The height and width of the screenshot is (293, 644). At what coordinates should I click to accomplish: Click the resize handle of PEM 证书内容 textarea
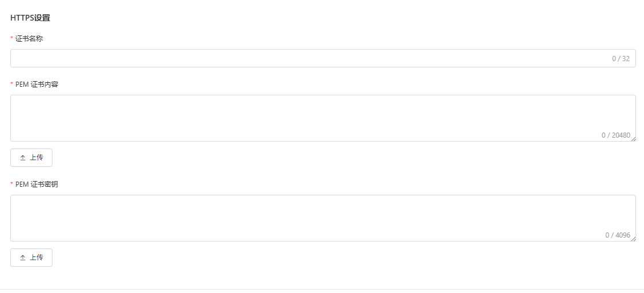(633, 139)
